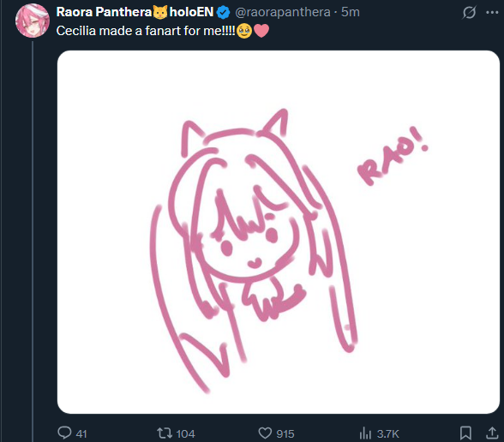Click the 5m post timestamp
Viewport: 504px width, 442px height.
[351, 12]
